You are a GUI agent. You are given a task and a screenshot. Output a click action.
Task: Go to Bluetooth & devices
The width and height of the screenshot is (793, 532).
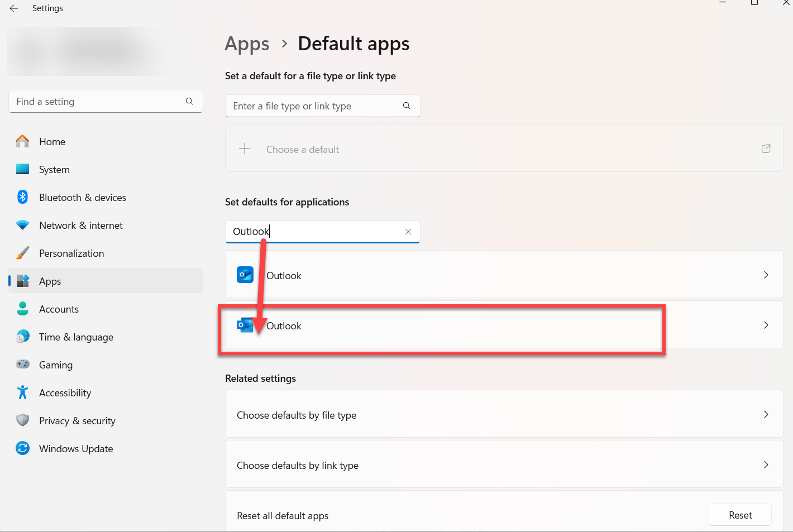coord(106,197)
